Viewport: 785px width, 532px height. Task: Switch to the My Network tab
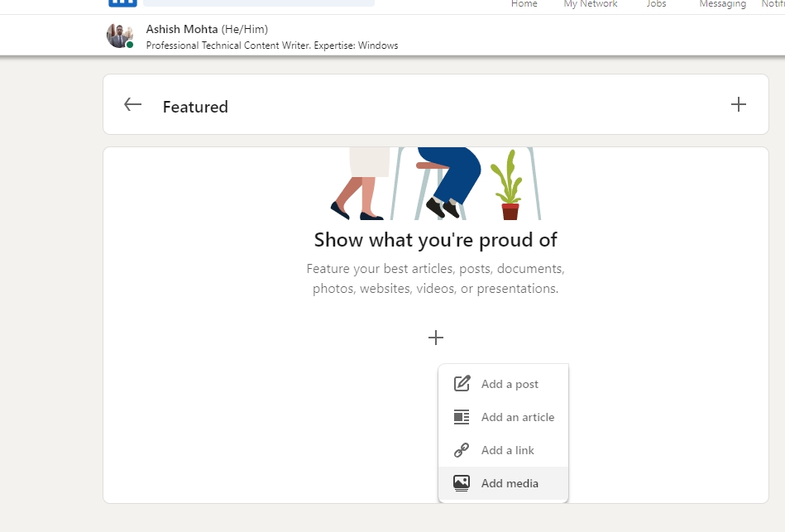[x=590, y=4]
